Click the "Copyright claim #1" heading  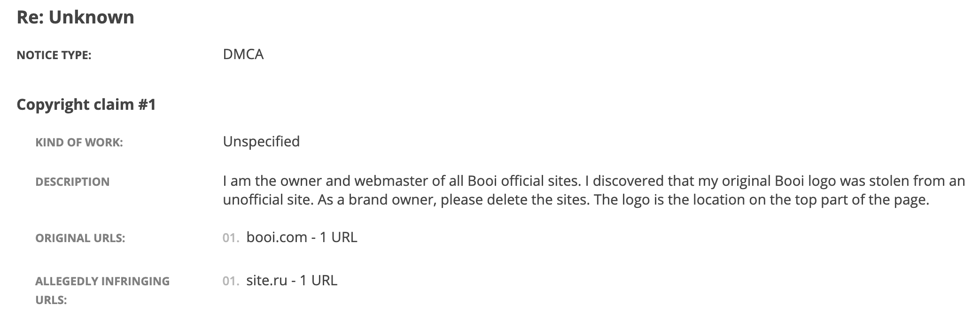(86, 104)
